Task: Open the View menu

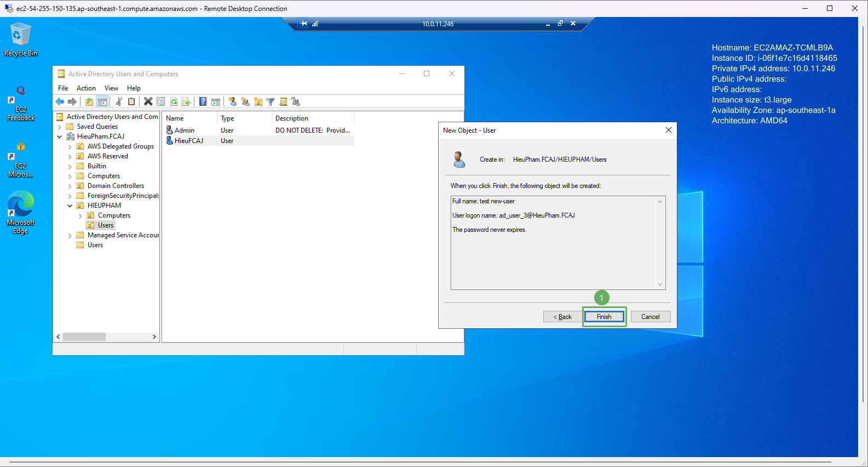Action: point(111,88)
